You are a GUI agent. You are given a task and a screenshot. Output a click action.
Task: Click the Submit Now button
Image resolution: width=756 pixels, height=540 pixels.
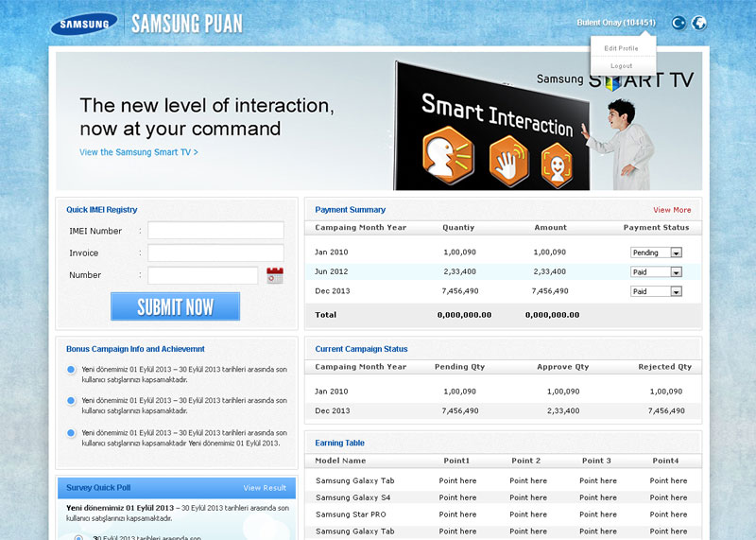pyautogui.click(x=175, y=306)
